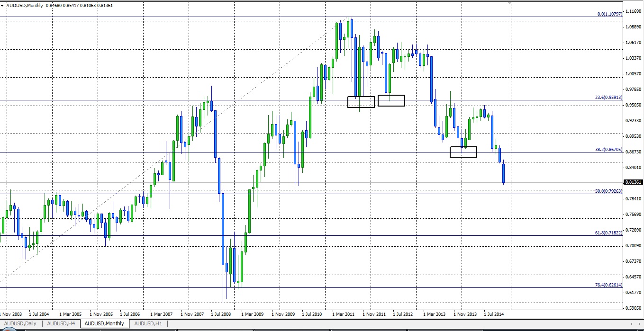Click the 1 Jul 2012 time axis label
This screenshot has width=644, height=331.
(403, 314)
